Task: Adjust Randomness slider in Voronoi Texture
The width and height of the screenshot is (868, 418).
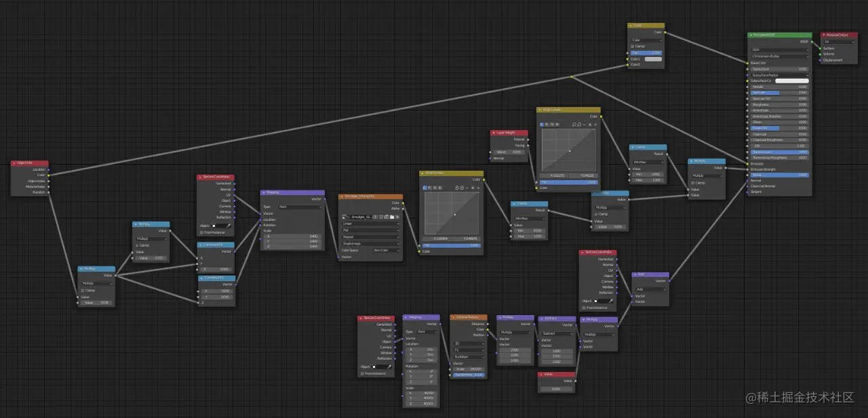Action: [469, 375]
